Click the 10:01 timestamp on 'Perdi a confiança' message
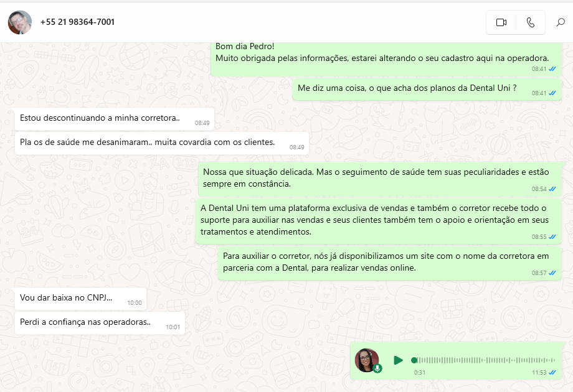 coord(173,327)
